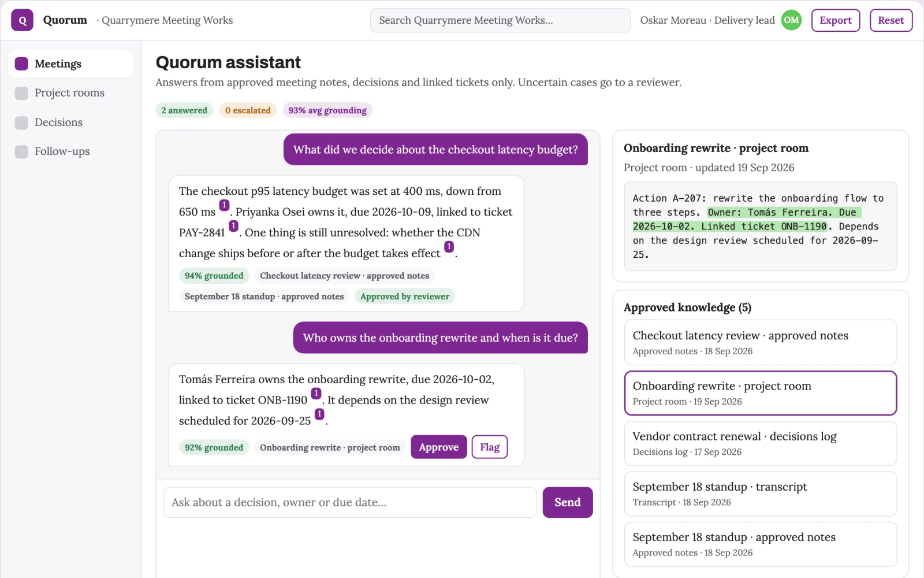Click the Send button
This screenshot has height=578, width=924.
click(568, 502)
